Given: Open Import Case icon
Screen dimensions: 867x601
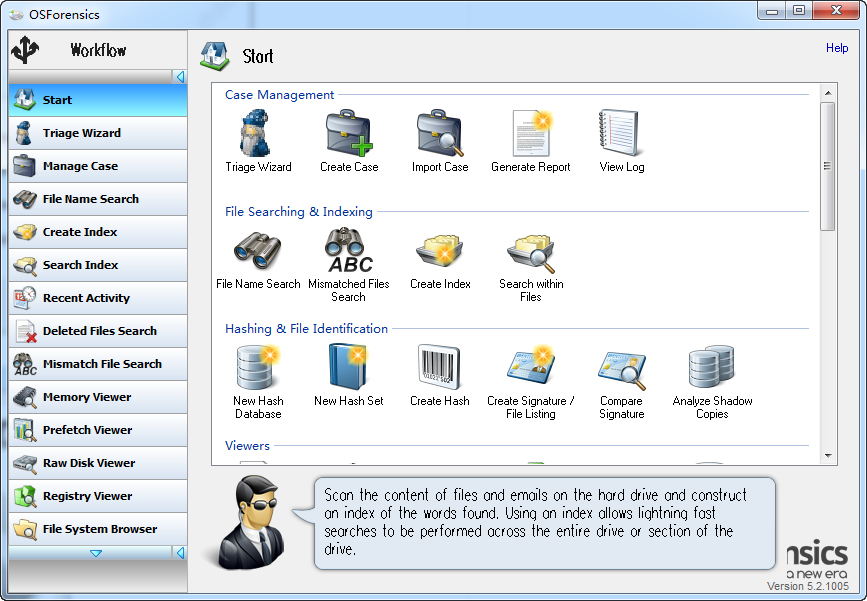Looking at the screenshot, I should coord(440,133).
